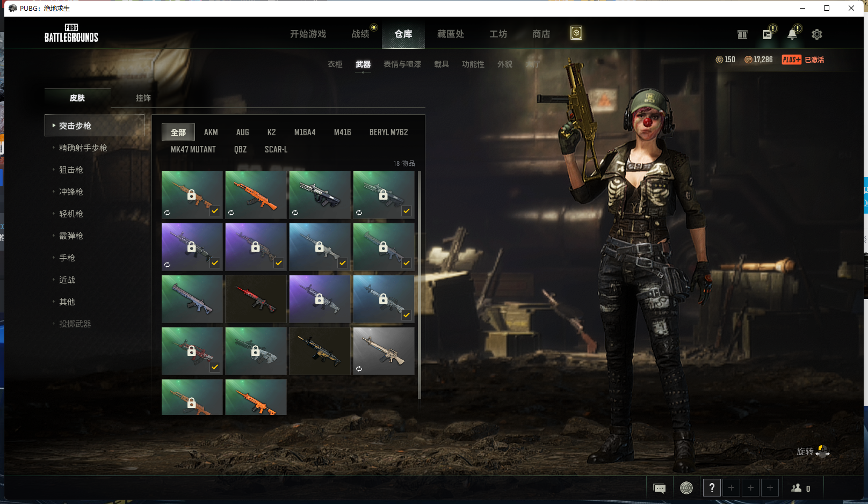
Task: Click the last plus team slot
Action: tap(770, 488)
